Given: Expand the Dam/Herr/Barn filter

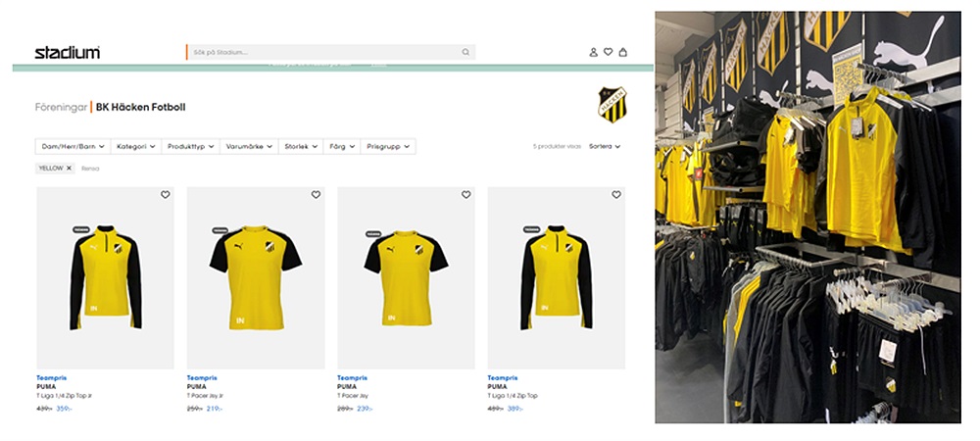Looking at the screenshot, I should coord(73,146).
